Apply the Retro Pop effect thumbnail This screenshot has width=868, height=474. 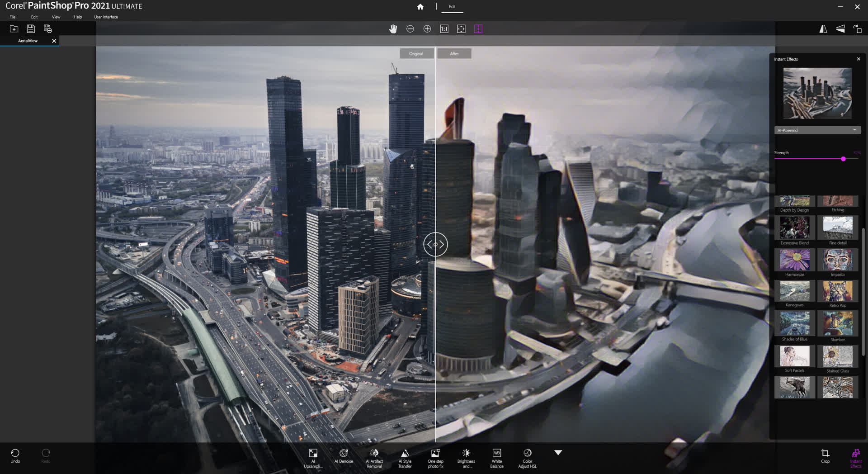[x=837, y=291]
